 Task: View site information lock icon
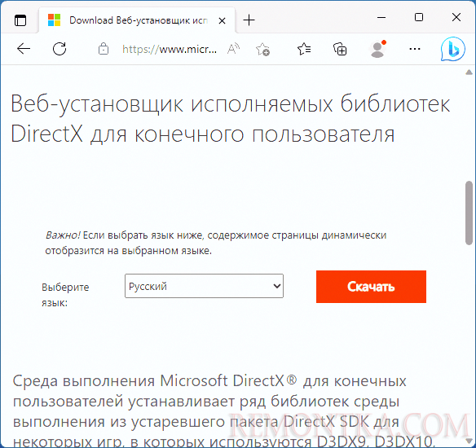pos(104,49)
